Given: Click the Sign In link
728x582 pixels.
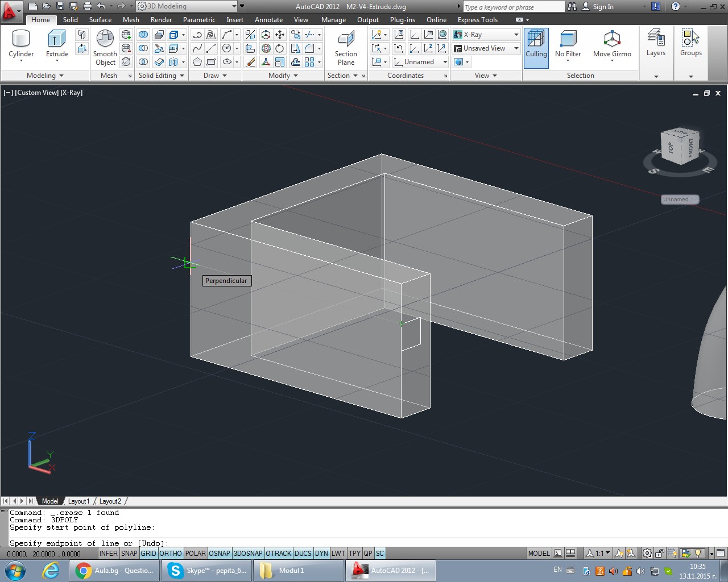Looking at the screenshot, I should [x=603, y=6].
